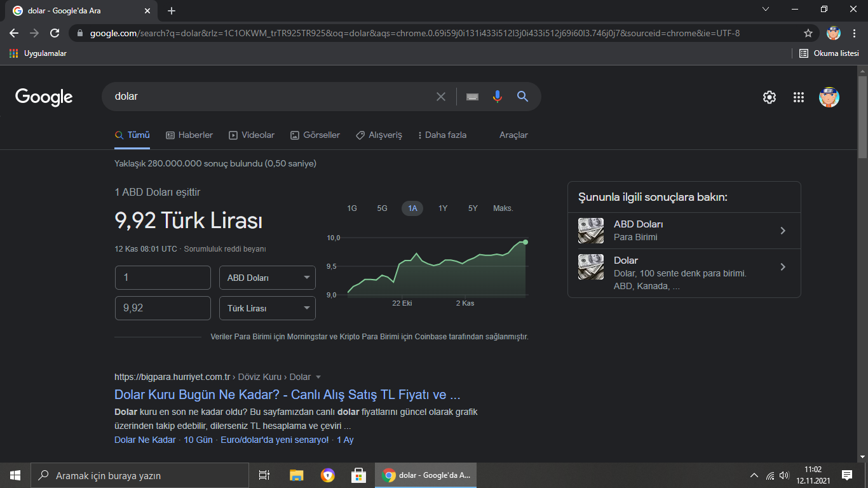This screenshot has height=488, width=868.
Task: Clear the search box with X icon
Action: point(441,97)
